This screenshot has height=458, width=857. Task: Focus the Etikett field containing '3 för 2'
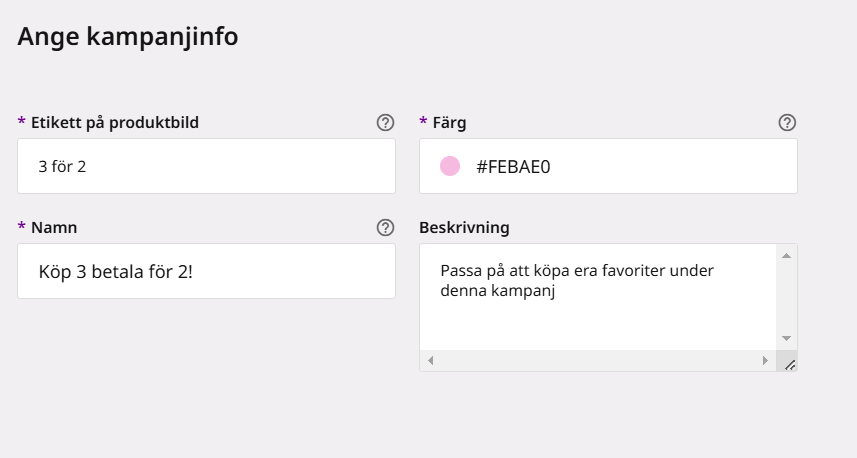(x=207, y=166)
